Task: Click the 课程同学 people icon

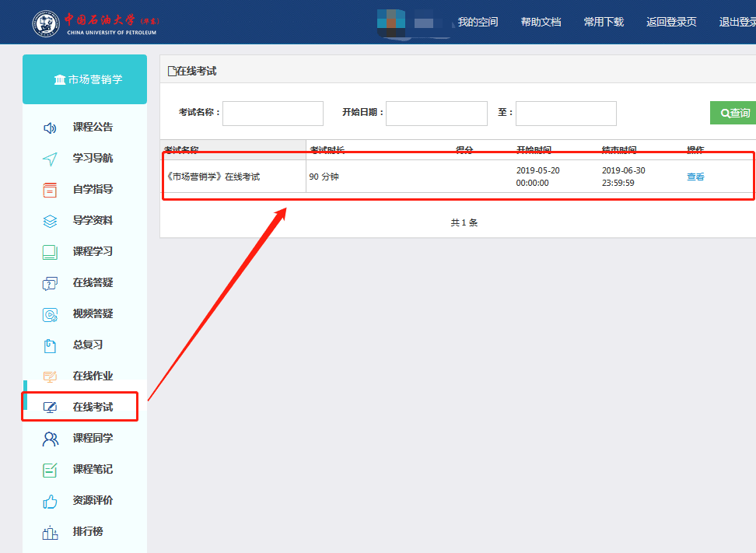Action: coord(50,439)
